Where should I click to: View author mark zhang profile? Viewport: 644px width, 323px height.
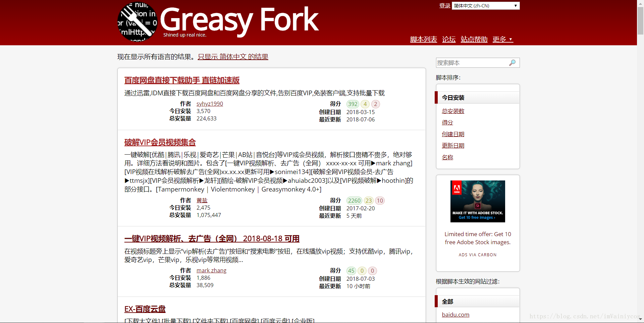[211, 270]
